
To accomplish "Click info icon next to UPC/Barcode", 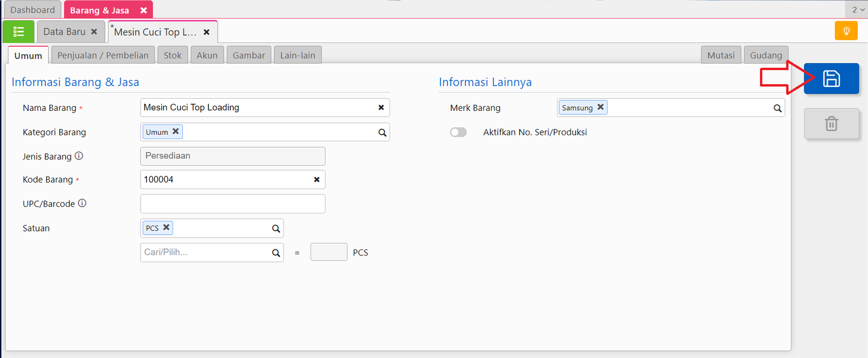I will point(82,203).
